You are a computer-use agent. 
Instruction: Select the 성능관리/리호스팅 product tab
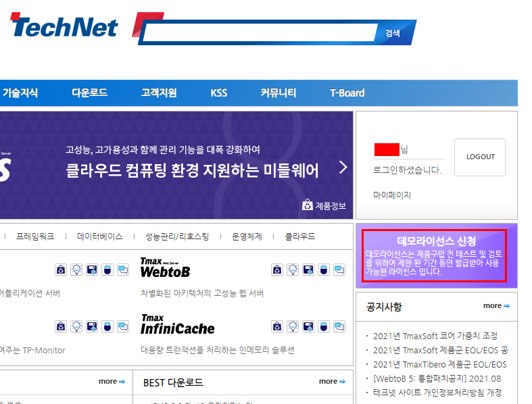pyautogui.click(x=176, y=236)
